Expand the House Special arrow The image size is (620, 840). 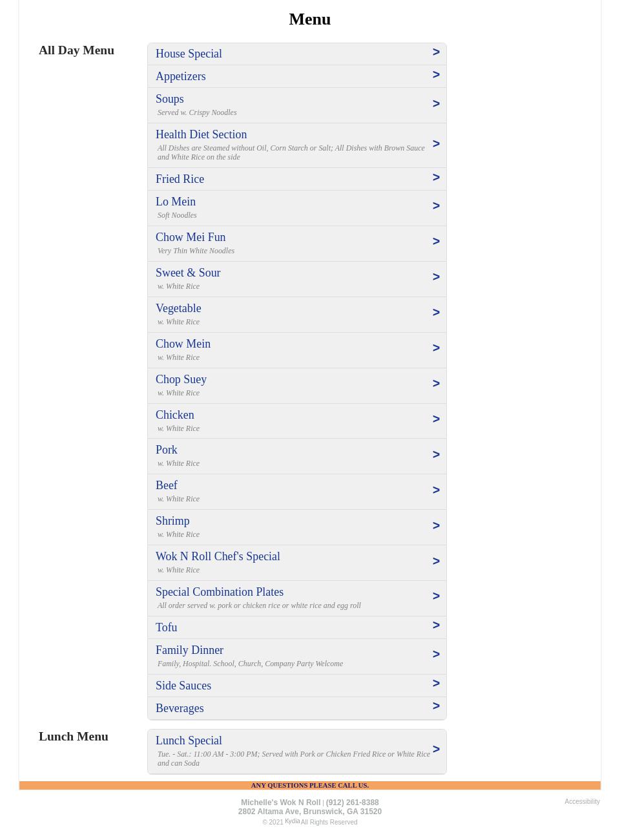click(x=436, y=52)
